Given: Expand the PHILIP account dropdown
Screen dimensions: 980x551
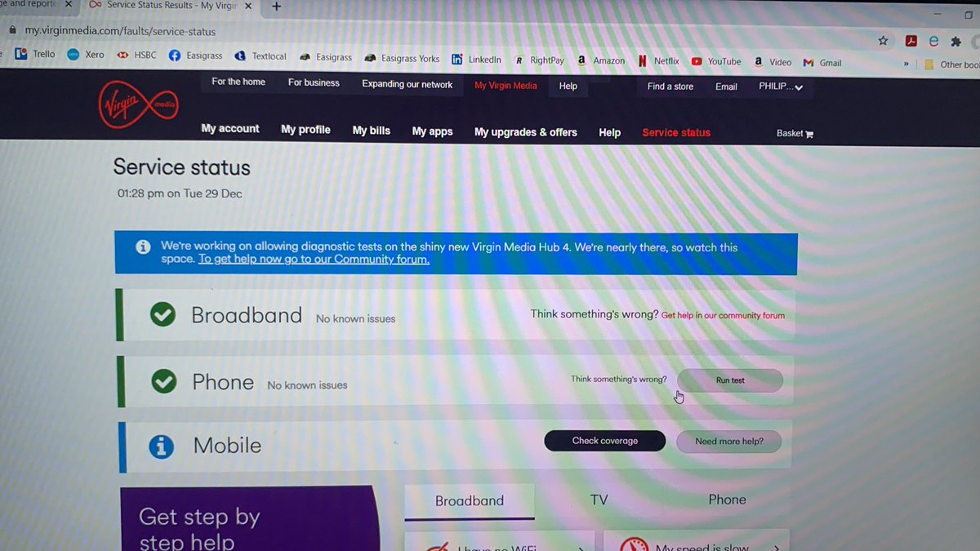Looking at the screenshot, I should click(781, 87).
